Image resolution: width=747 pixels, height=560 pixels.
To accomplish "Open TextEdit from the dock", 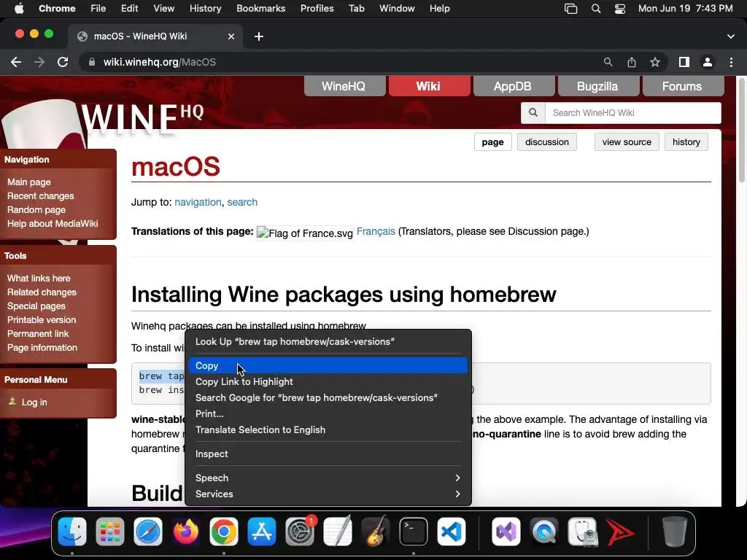I will (x=337, y=532).
